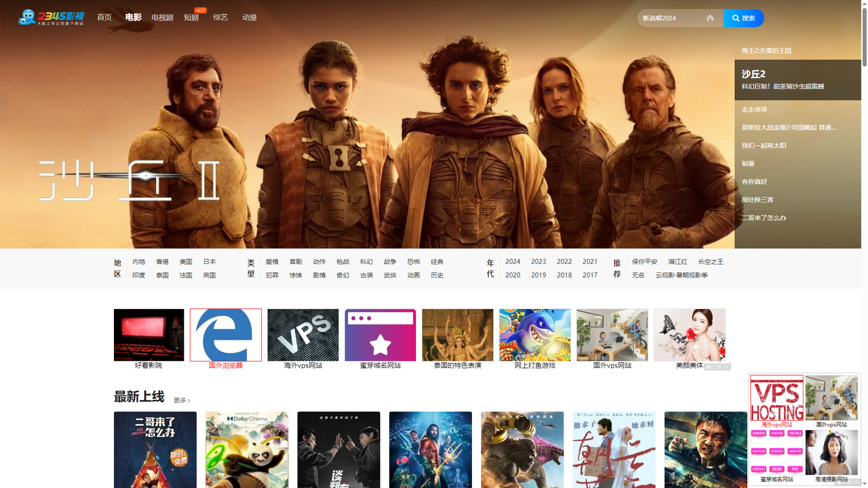Viewport: 868px width, 488px height.
Task: Filter by year 2024
Action: tap(513, 262)
